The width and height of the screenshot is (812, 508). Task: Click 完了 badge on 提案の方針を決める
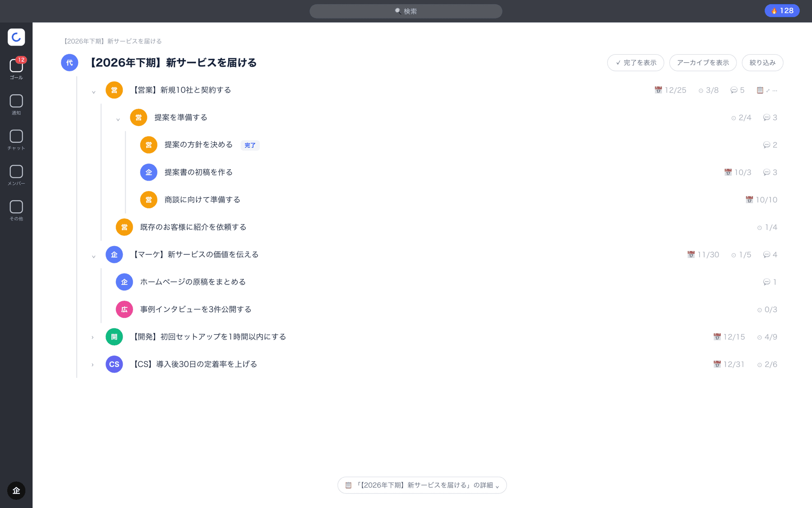250,145
